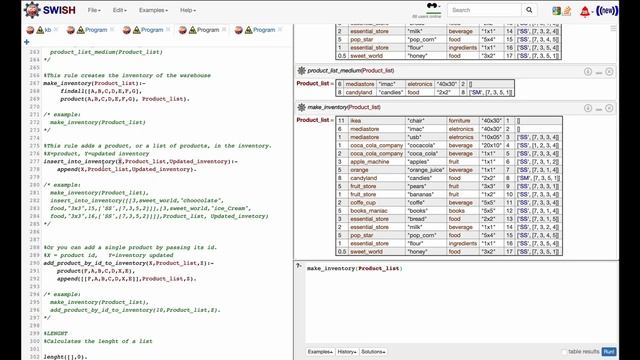Click code line add_product_by_id_to_inventory(X,Product_list,Z):-
The width and height of the screenshot is (640, 360).
point(129,263)
